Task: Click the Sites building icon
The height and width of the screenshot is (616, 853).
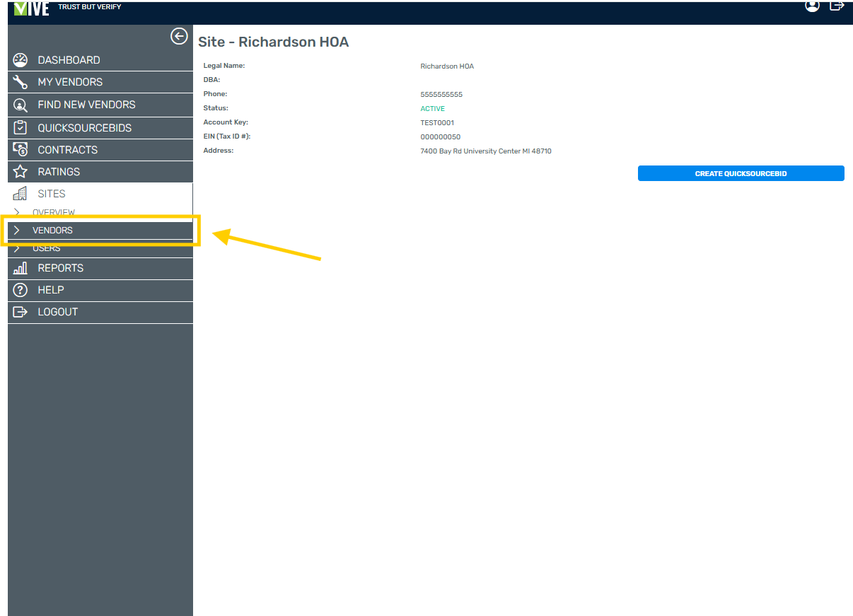Action: click(x=21, y=194)
